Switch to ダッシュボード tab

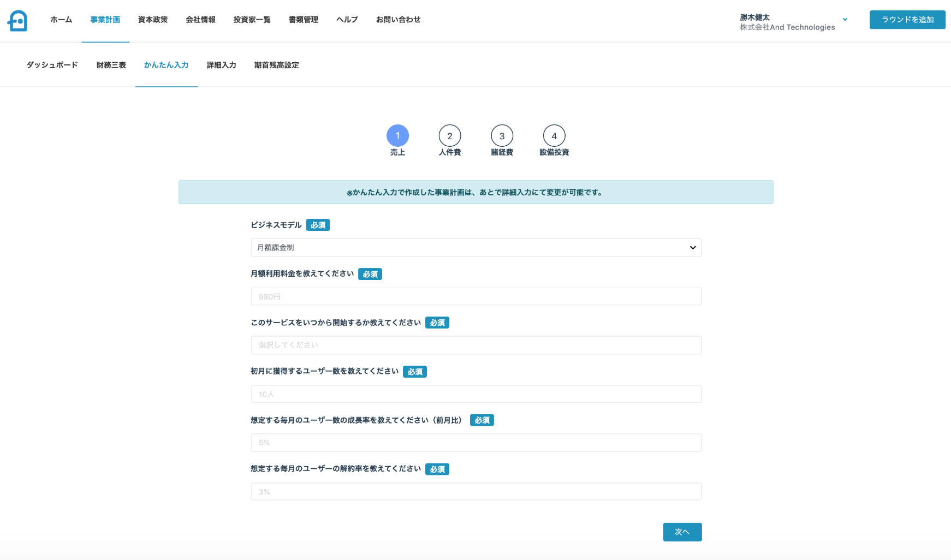click(52, 65)
